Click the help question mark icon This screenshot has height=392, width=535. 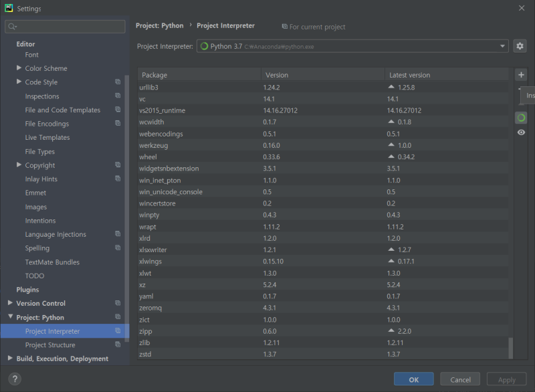pos(14,379)
